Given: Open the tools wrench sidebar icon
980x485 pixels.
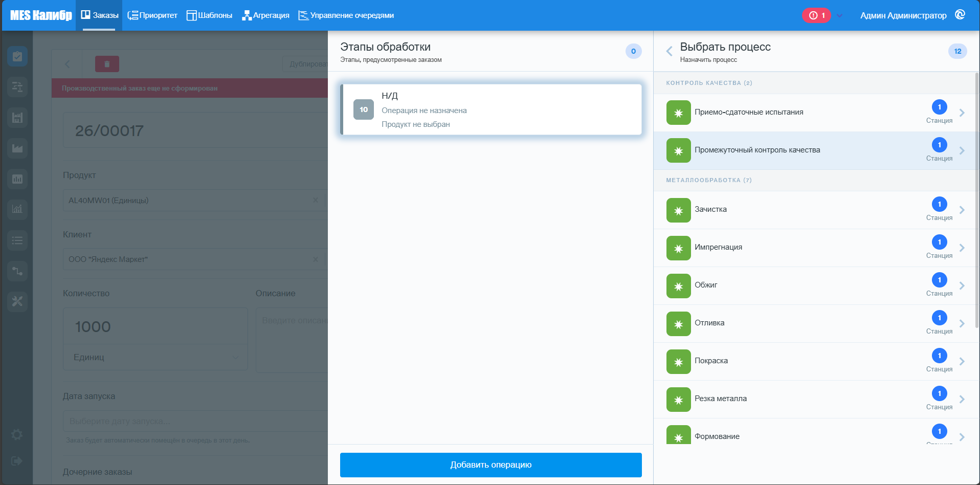Looking at the screenshot, I should pyautogui.click(x=17, y=301).
